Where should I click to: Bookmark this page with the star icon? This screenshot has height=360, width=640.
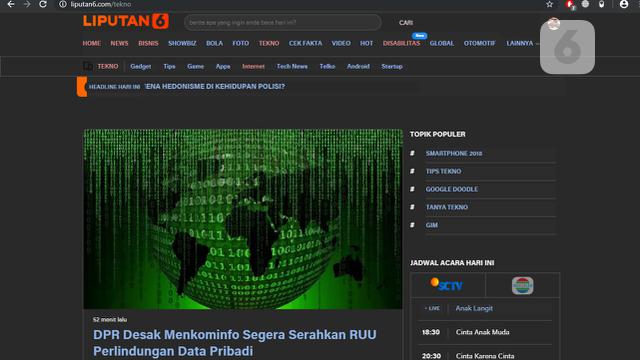click(549, 4)
